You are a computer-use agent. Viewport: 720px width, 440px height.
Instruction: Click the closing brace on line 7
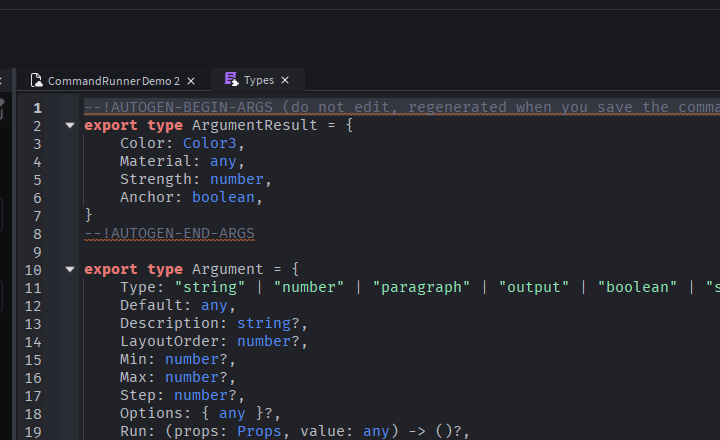tap(88, 215)
